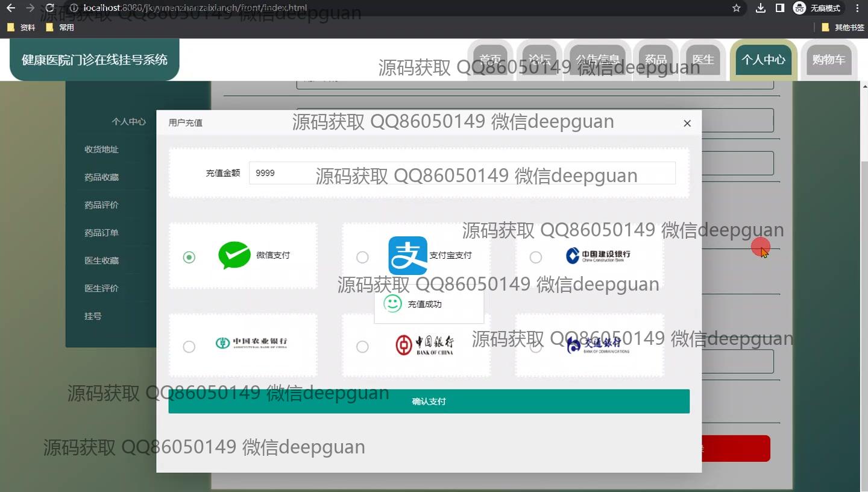Click the browser address bar URL
Image resolution: width=868 pixels, height=492 pixels.
195,8
